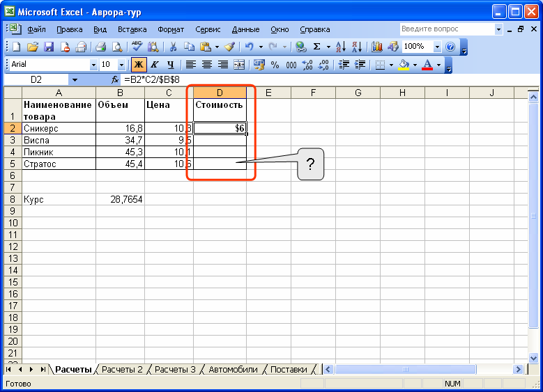Viewport: 543px width, 392px height.
Task: Launch the Chart Wizard icon
Action: pos(377,47)
